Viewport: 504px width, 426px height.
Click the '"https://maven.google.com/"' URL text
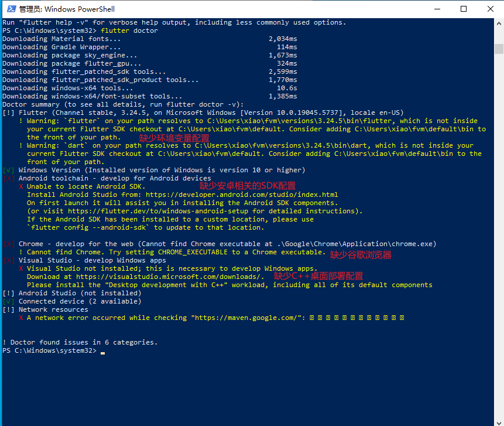pyautogui.click(x=248, y=318)
